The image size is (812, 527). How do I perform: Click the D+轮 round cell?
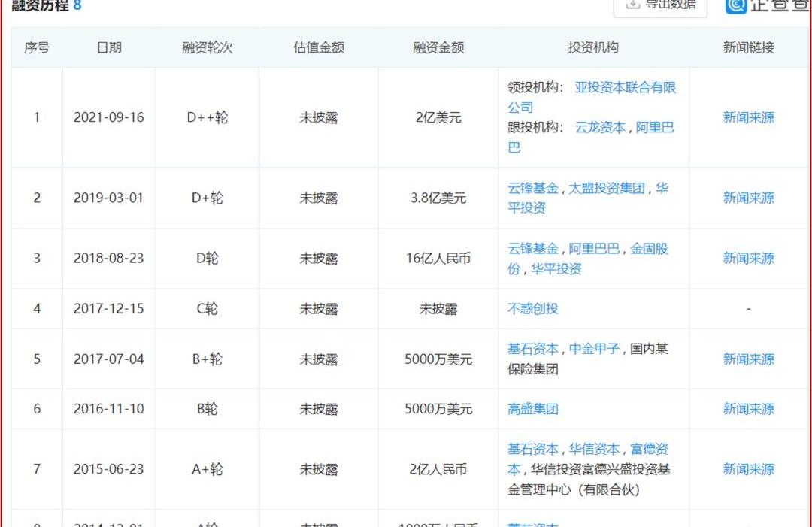tap(208, 198)
